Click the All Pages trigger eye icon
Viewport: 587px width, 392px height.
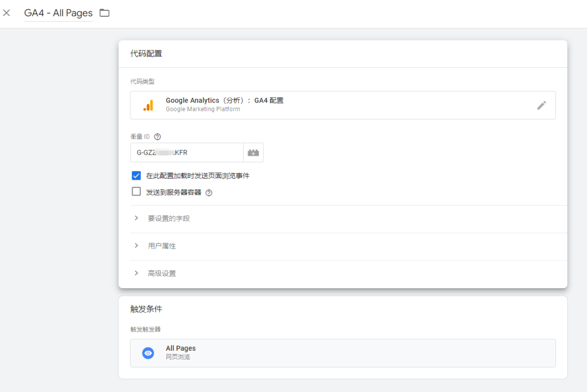coord(148,352)
